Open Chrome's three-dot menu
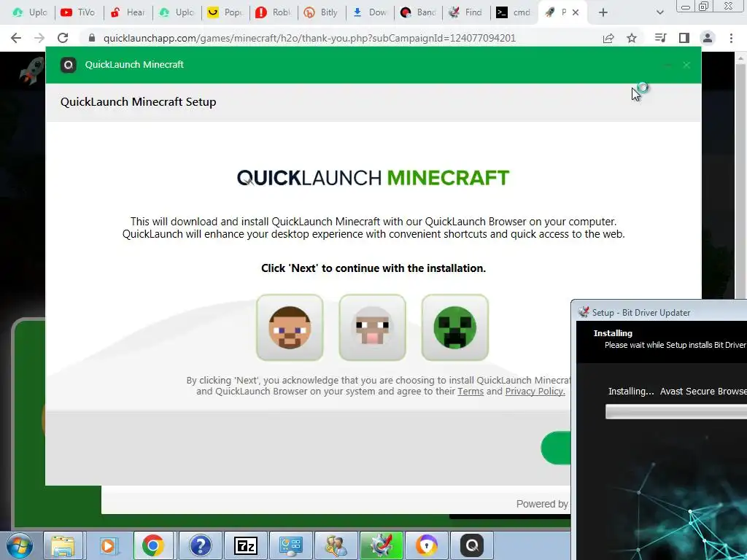The image size is (747, 560). click(x=731, y=38)
